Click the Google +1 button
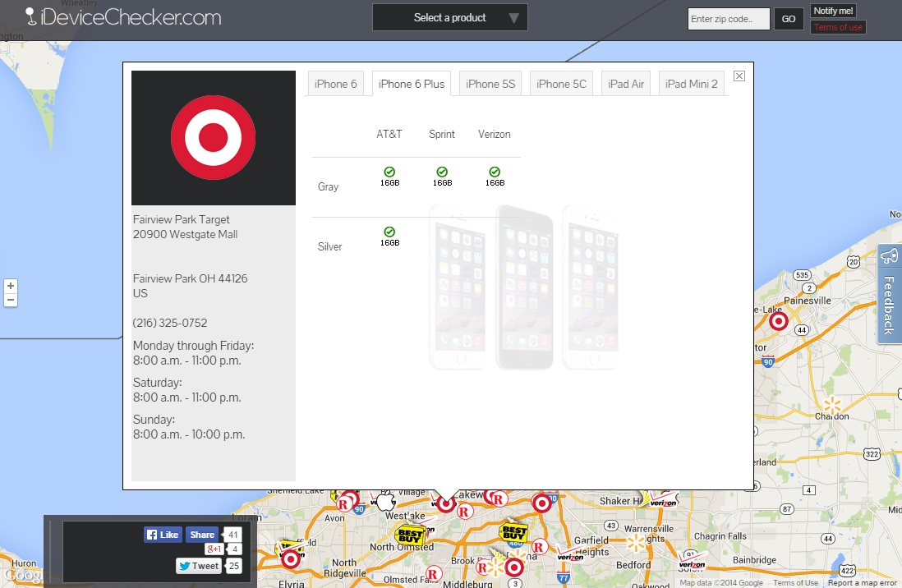This screenshot has width=902, height=588. [214, 549]
